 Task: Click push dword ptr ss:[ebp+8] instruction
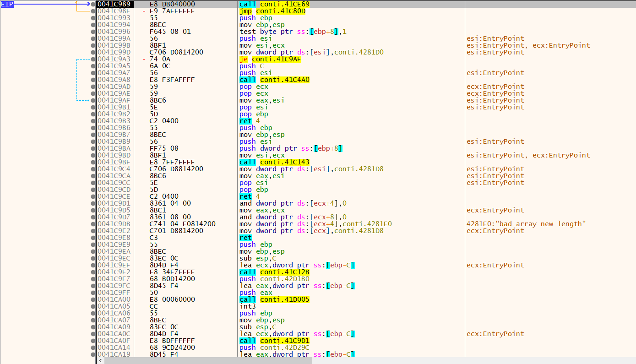[291, 148]
